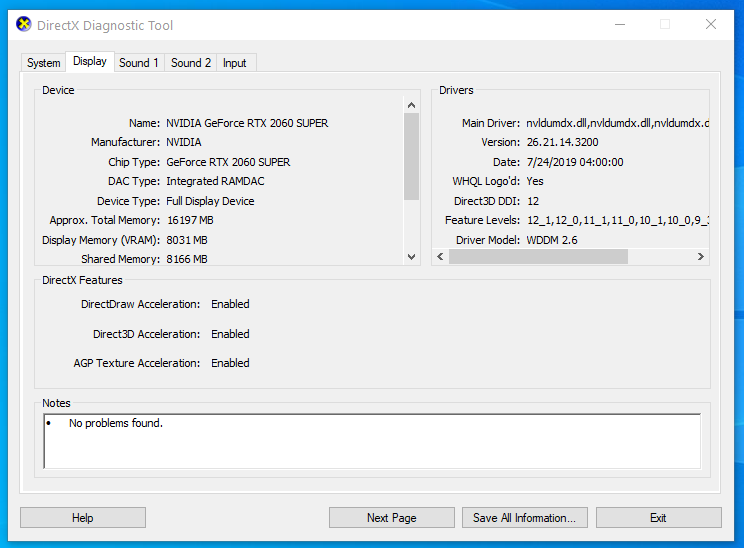The height and width of the screenshot is (548, 744).
Task: Click Driver Model value WDDM 2.6
Action: click(x=552, y=240)
